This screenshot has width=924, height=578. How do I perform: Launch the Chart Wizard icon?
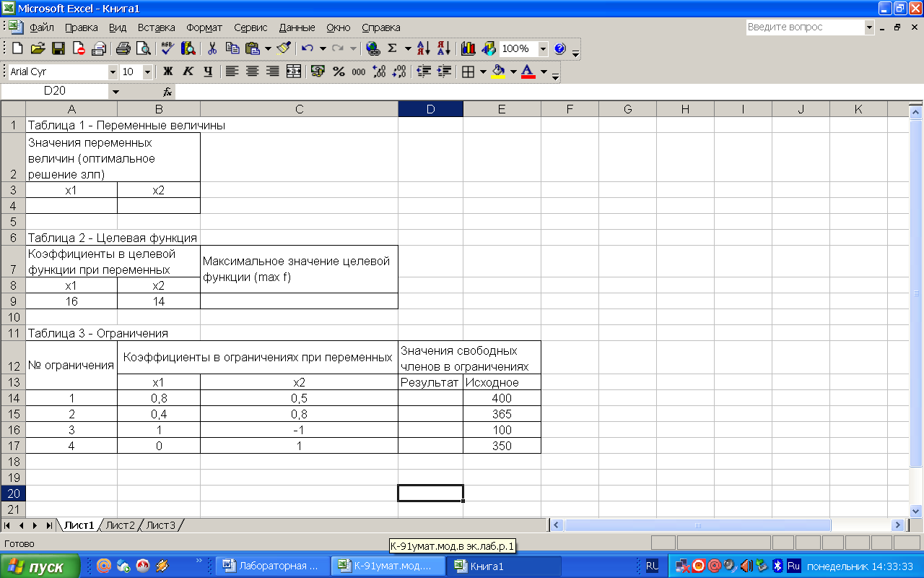468,48
